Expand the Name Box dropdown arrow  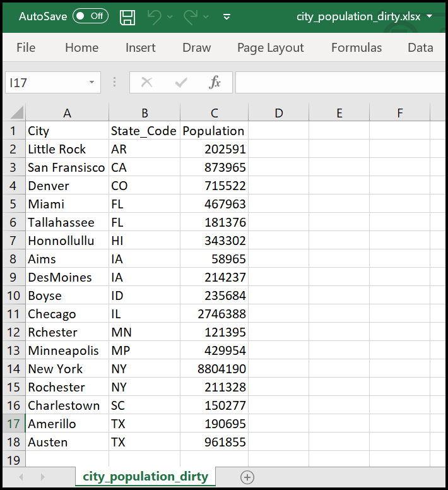coord(91,82)
